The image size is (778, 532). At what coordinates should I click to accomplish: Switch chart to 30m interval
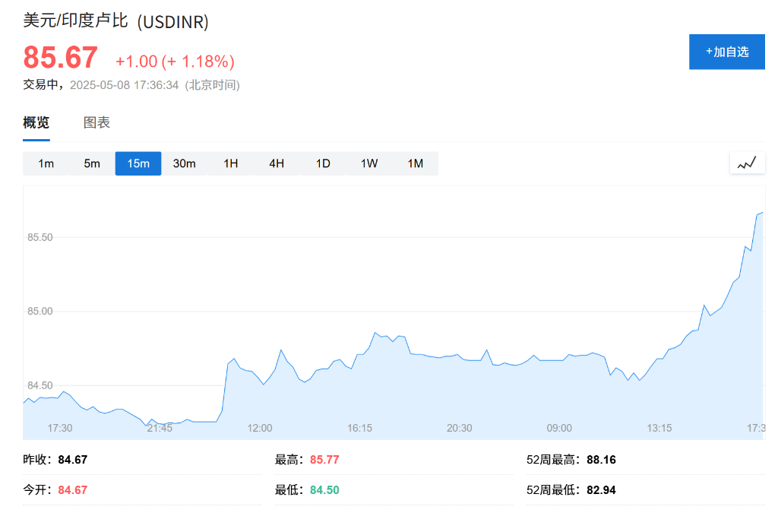(x=185, y=163)
